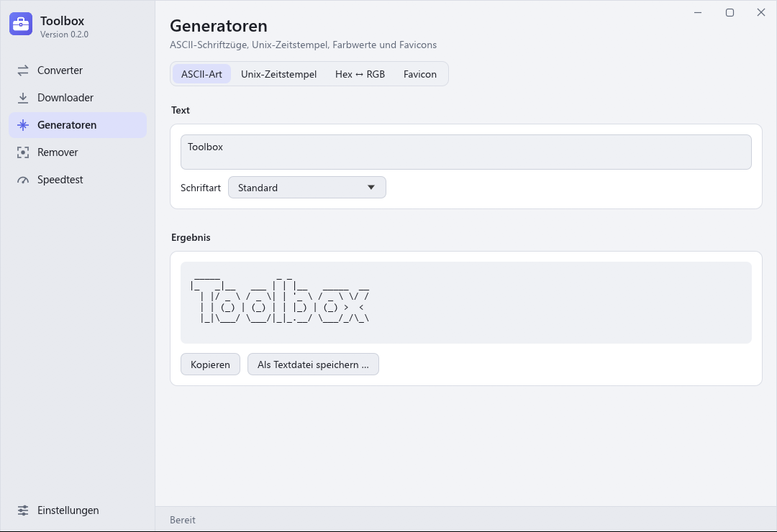This screenshot has height=532, width=777.
Task: Click the Generatoren page heading
Action: click(x=219, y=26)
